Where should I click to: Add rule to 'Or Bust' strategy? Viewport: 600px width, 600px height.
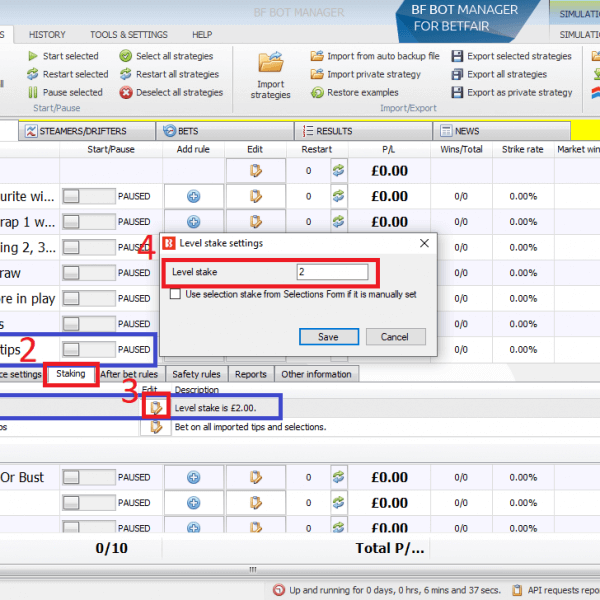click(194, 477)
